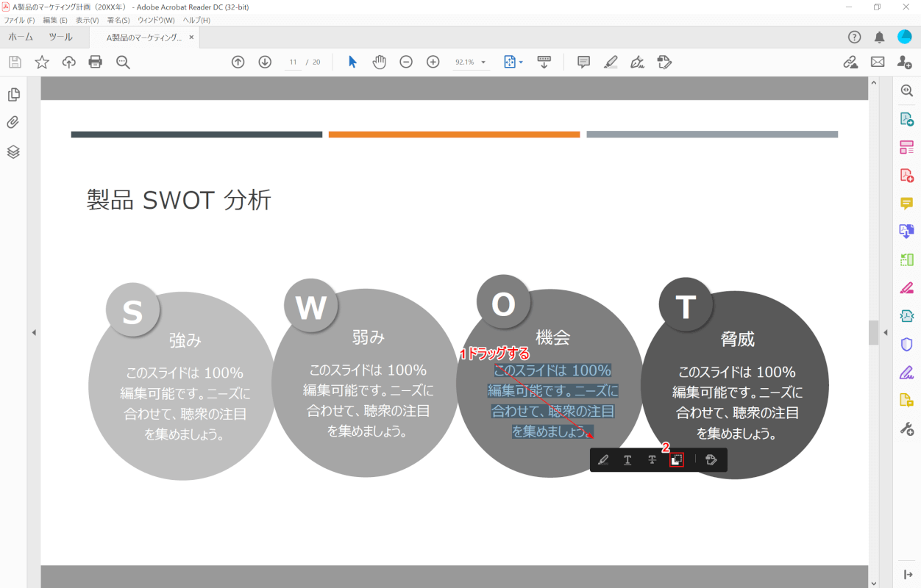Open the attachments paperclip panel
The image size is (921, 588).
[x=13, y=123]
